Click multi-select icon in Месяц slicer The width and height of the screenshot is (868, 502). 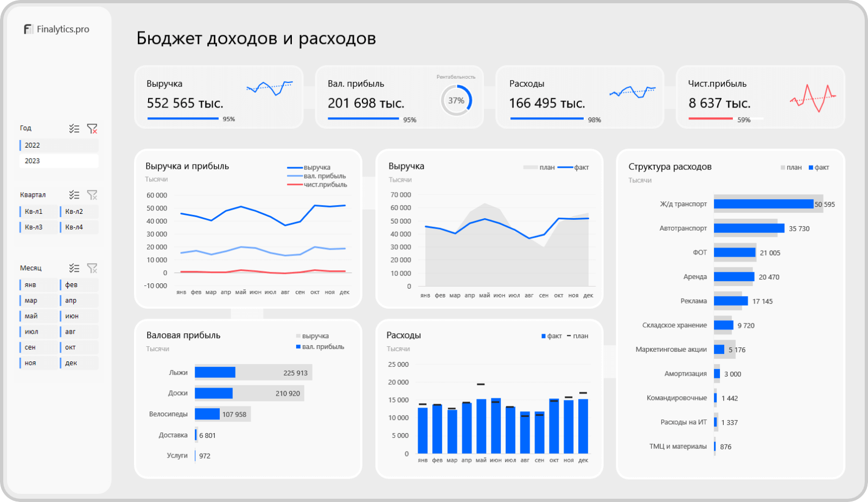point(74,268)
